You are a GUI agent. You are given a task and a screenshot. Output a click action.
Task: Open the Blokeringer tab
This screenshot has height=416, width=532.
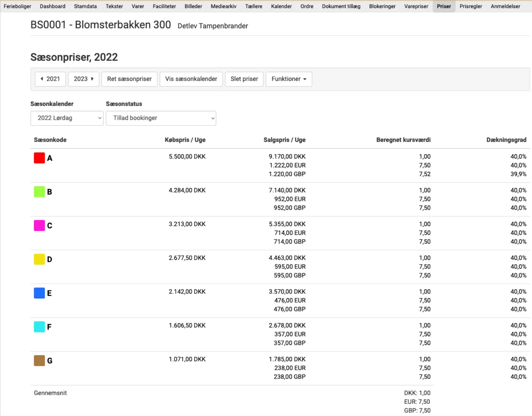[382, 6]
